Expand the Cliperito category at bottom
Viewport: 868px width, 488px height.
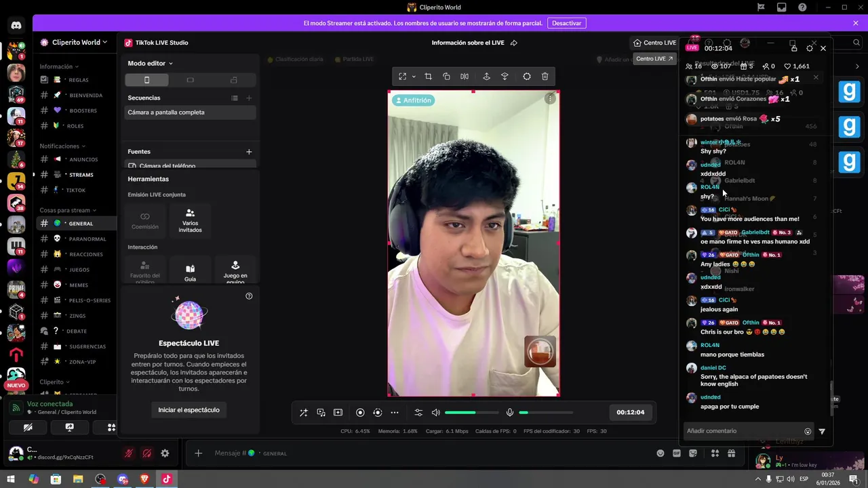[x=54, y=382]
